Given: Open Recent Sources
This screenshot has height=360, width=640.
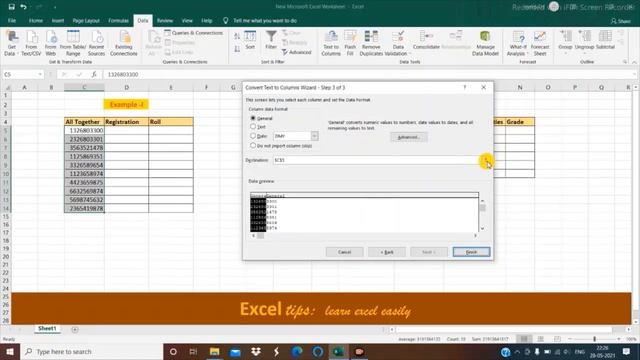Looking at the screenshot, I should point(96,43).
